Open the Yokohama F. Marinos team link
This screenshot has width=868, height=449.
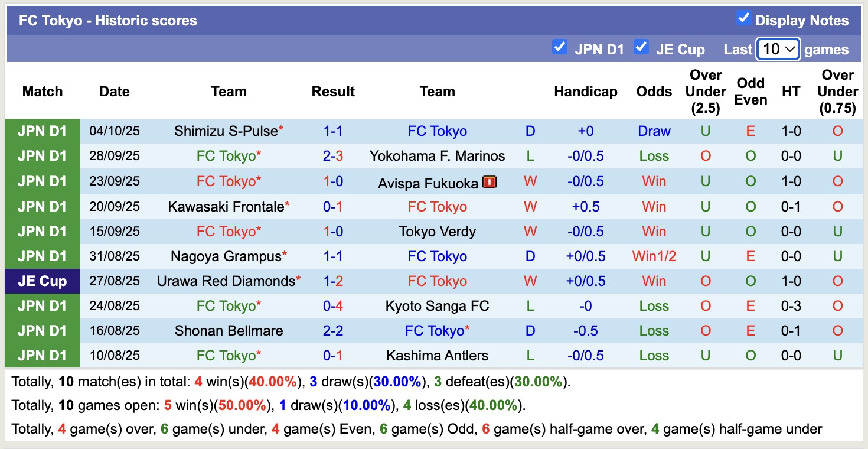(x=437, y=156)
